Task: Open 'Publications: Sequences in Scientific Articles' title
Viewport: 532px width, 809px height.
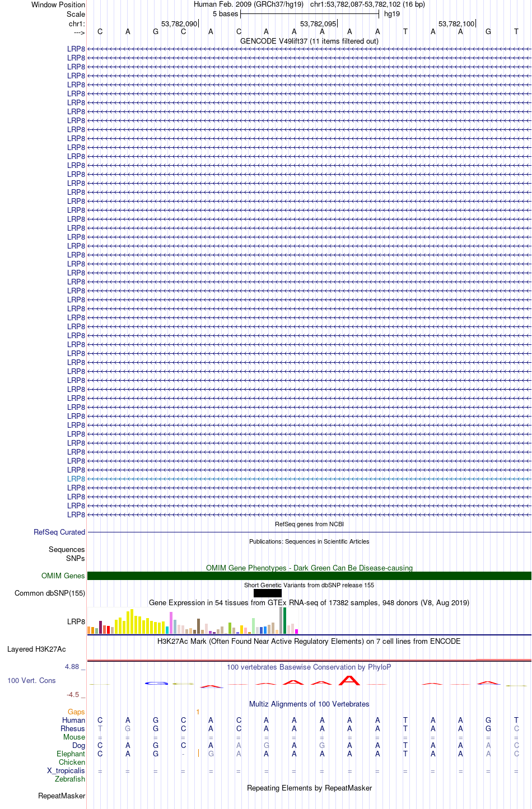Action: 309,541
